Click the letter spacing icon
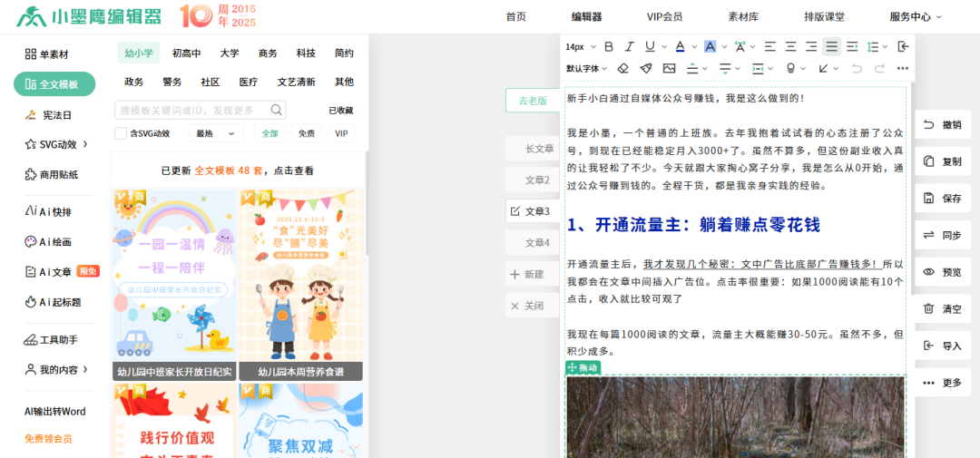 point(740,46)
